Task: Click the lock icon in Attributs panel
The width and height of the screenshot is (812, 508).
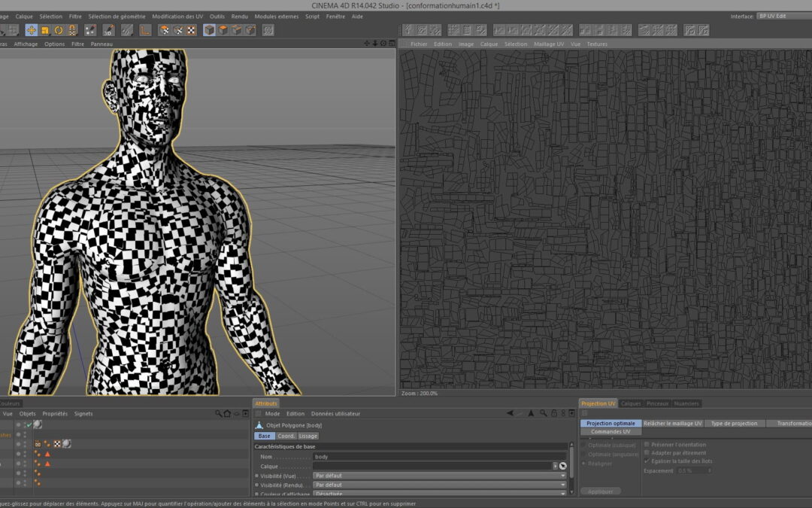Action: (x=553, y=414)
